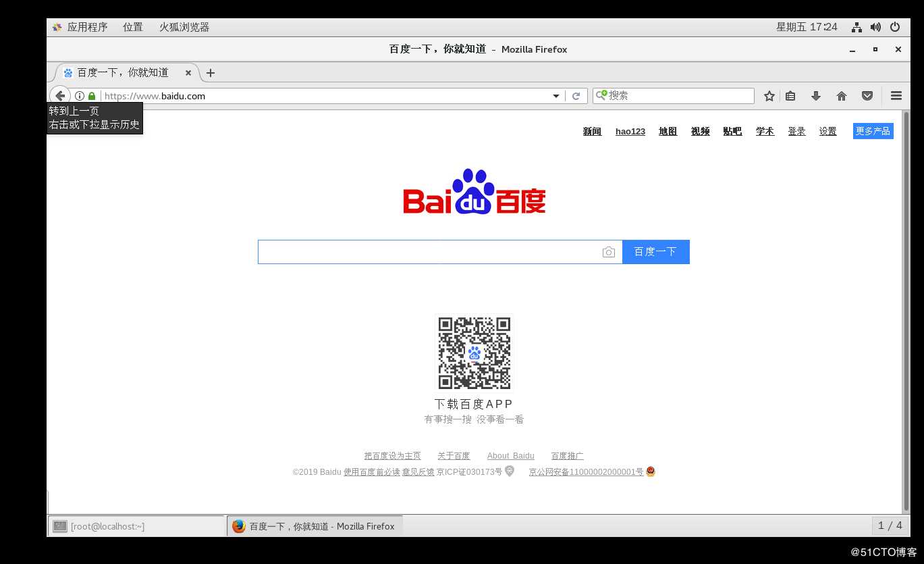Go back with the Firefox back arrow
The height and width of the screenshot is (564, 924).
(x=60, y=96)
